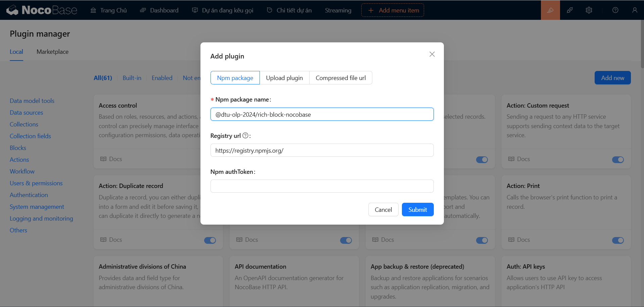This screenshot has height=307, width=644.
Task: Select Blocks category
Action: click(18, 148)
